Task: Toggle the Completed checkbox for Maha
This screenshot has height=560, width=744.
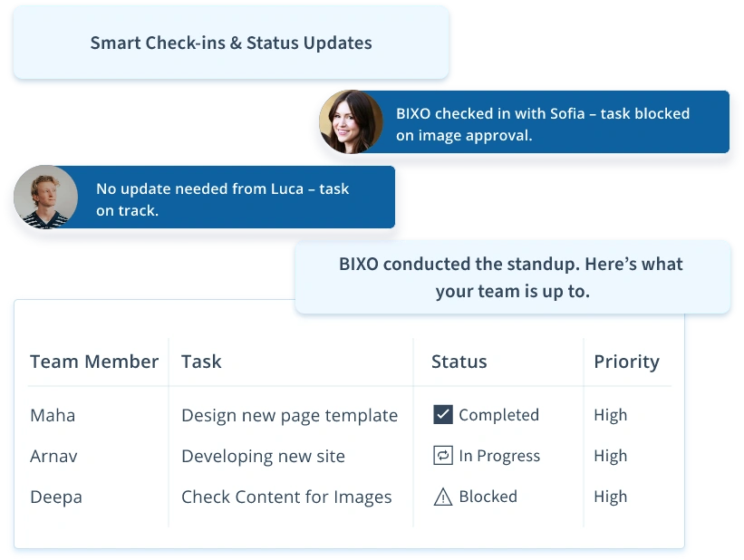Action: tap(443, 415)
